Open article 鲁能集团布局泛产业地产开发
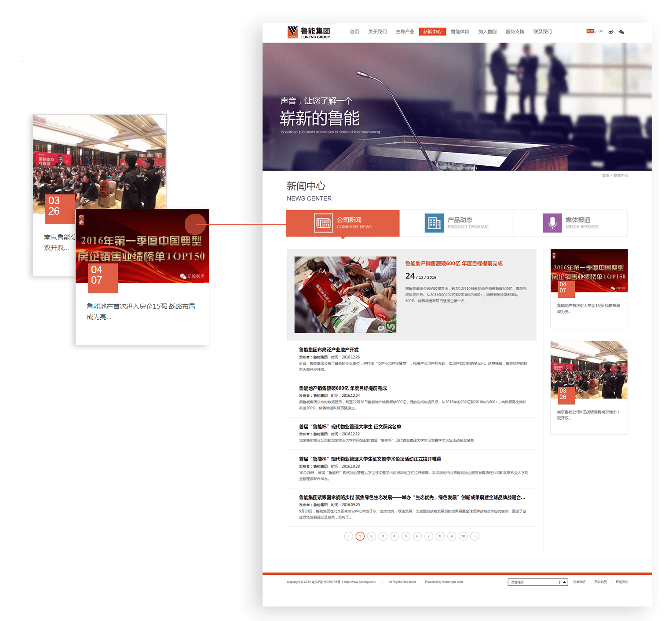 coord(329,350)
